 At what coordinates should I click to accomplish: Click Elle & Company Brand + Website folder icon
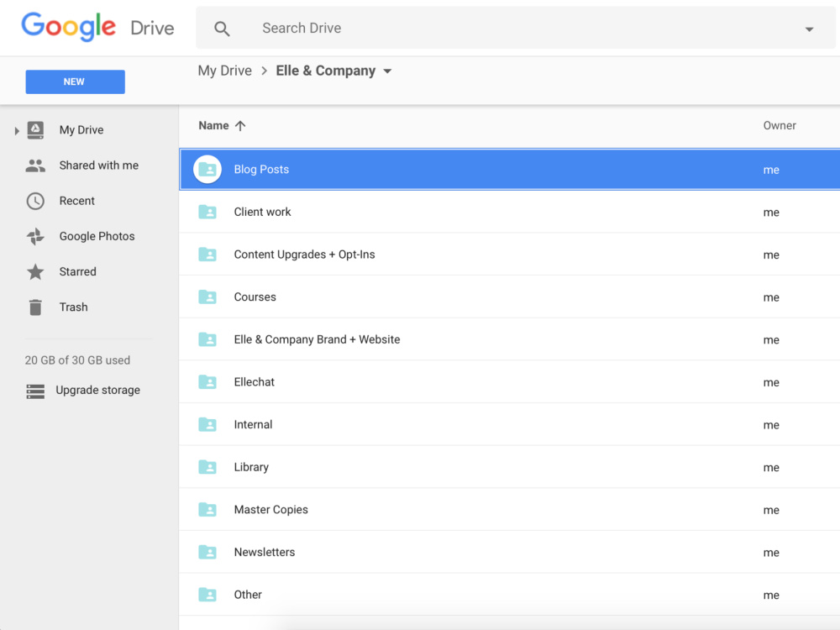point(207,339)
